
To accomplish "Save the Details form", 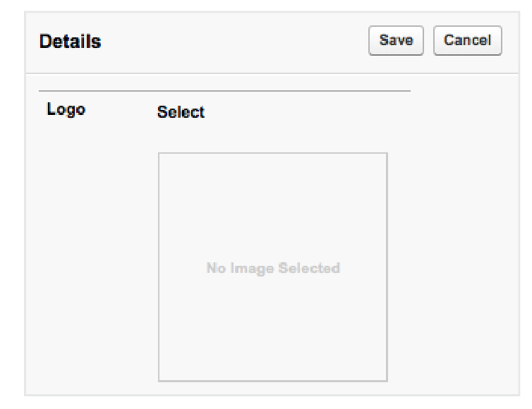I will click(395, 41).
